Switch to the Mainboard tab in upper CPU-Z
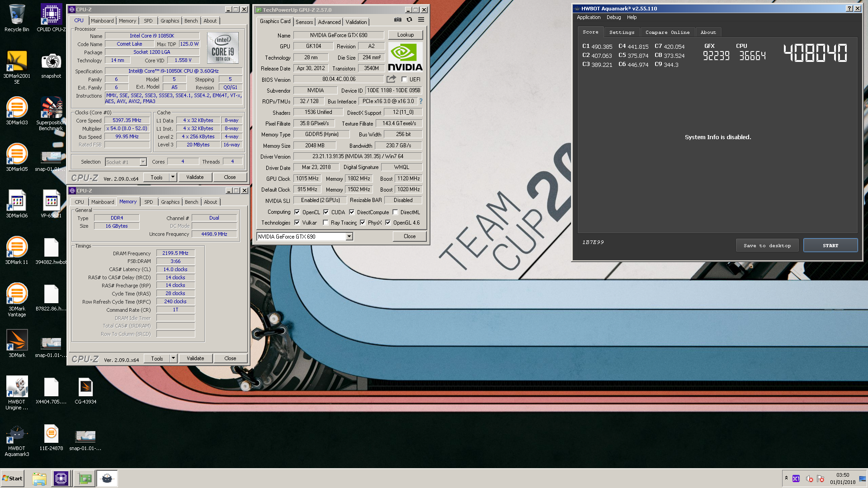Image resolution: width=868 pixels, height=488 pixels. [x=102, y=21]
